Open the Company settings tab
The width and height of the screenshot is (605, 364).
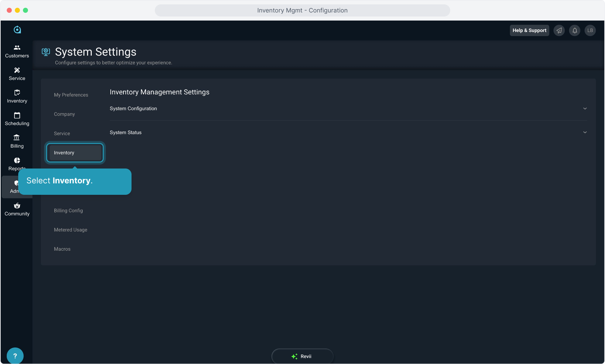64,114
